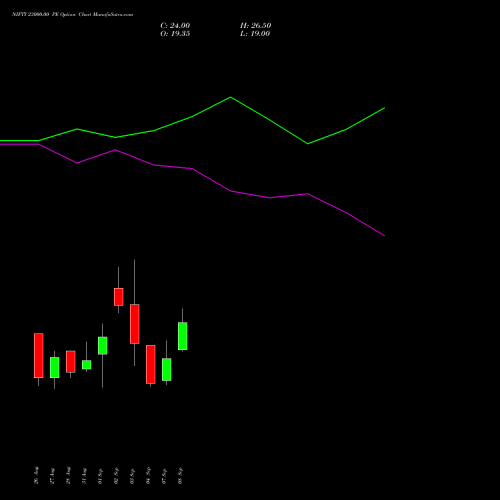
Task: Click the 03 Sep date label
Action: (x=132, y=475)
